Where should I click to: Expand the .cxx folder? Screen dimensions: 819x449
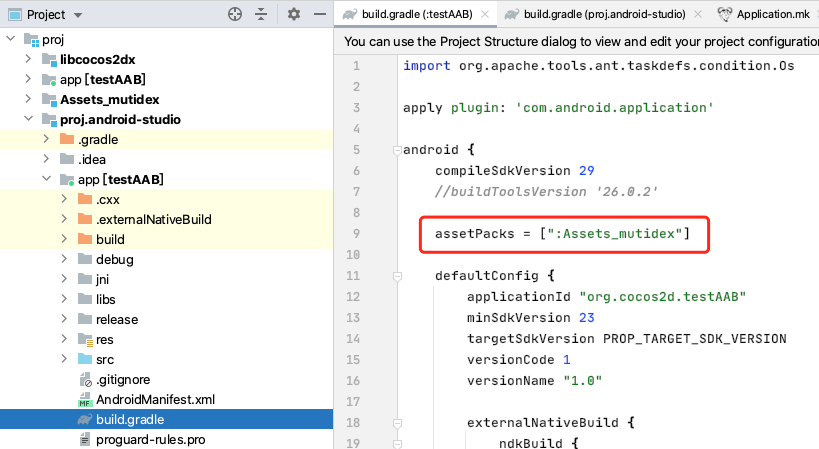64,199
